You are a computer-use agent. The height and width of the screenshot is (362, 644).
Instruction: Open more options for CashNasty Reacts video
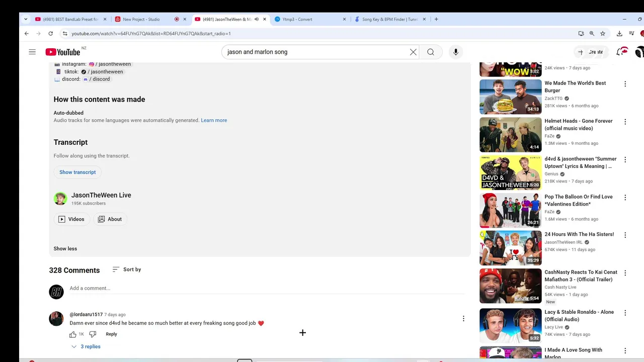625,273
